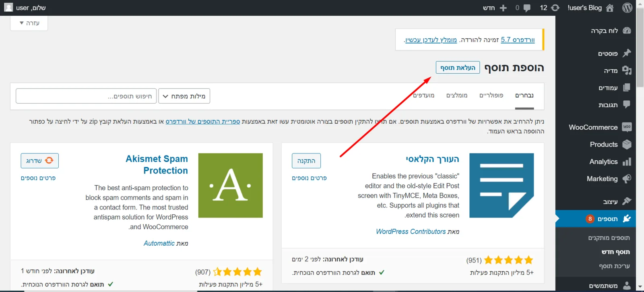Click the העלאת תוסף upload button
Image resolution: width=644 pixels, height=292 pixels.
[458, 68]
